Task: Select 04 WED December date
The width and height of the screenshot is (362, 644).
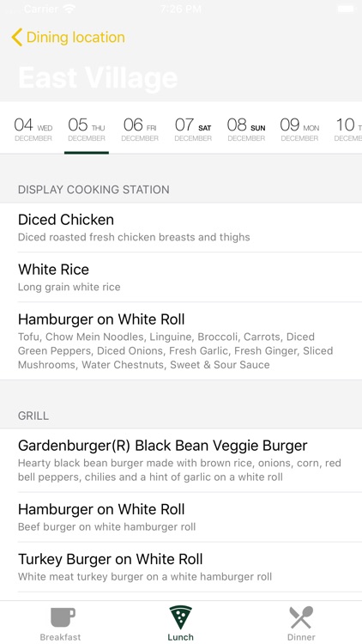Action: 33,129
